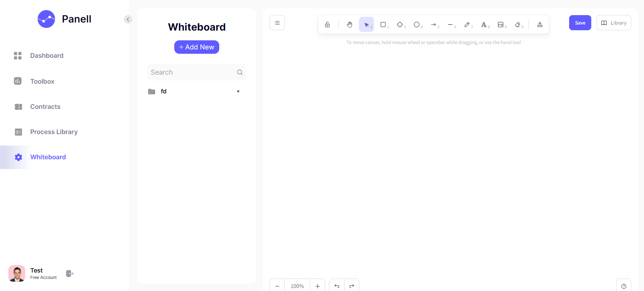Select the pencil draw tool
The width and height of the screenshot is (644, 291).
[467, 25]
